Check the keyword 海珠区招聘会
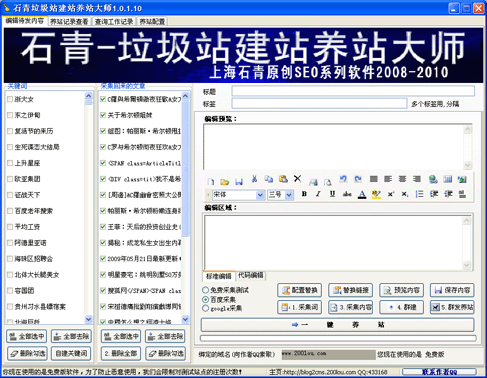This screenshot has height=378, width=487. coord(10,259)
